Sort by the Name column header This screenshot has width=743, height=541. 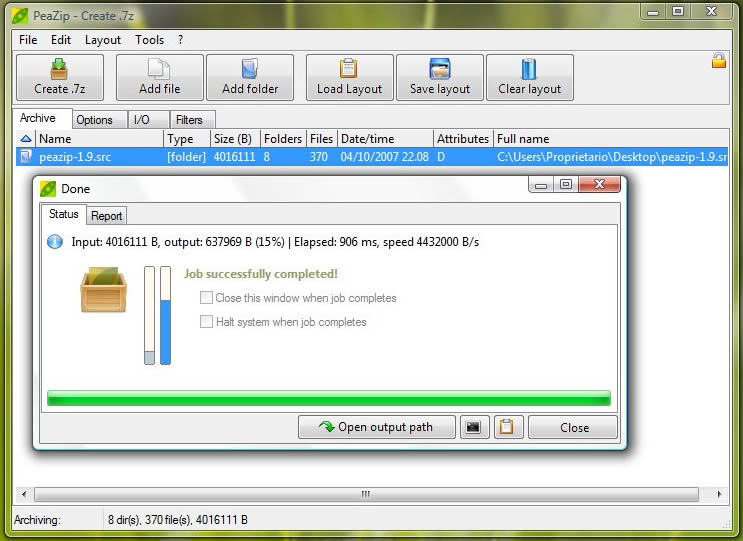click(100, 139)
